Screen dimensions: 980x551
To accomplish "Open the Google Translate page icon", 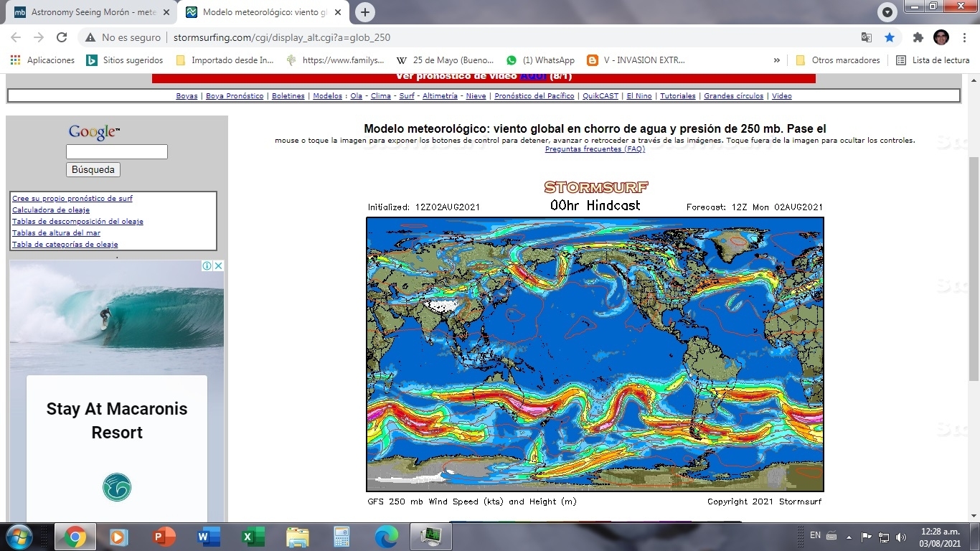I will click(x=867, y=37).
